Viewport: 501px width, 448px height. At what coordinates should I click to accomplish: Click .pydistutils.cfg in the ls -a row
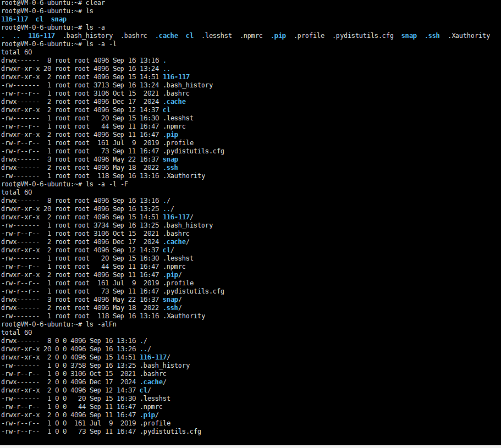pos(364,36)
